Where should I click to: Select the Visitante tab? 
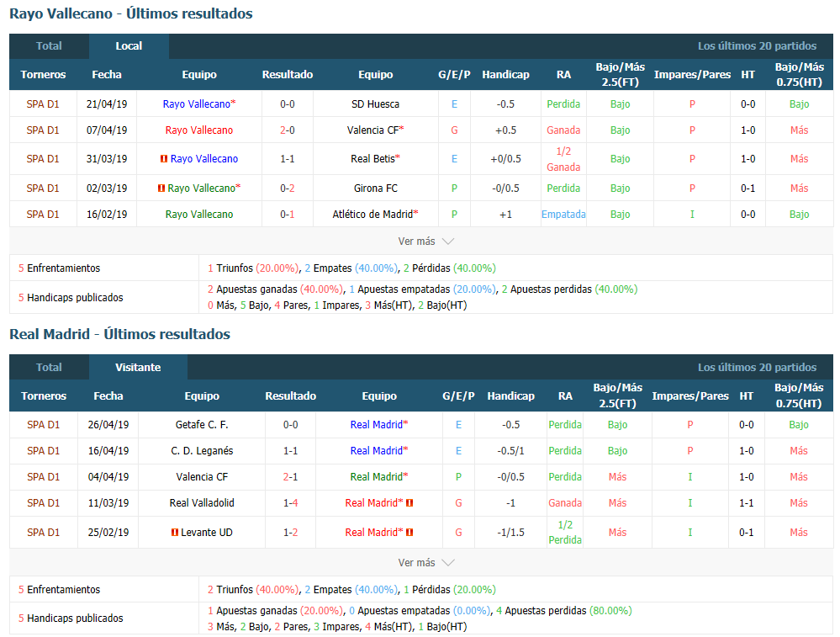138,367
